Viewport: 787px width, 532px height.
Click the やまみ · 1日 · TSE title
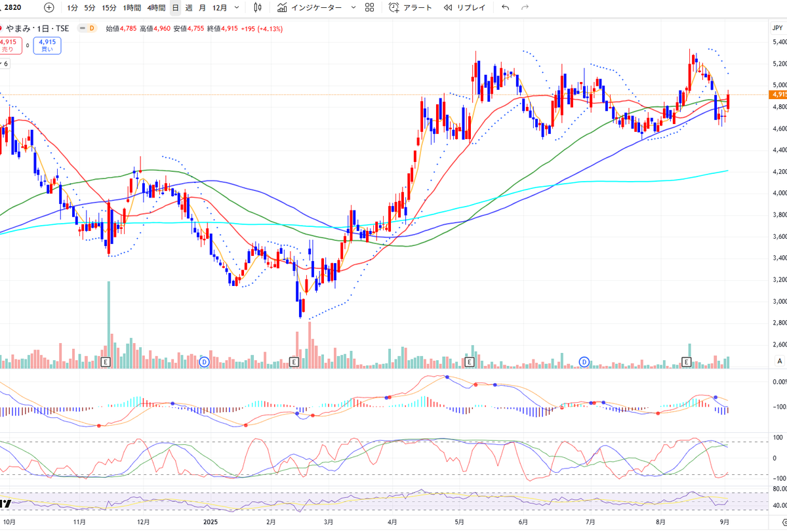[38, 28]
